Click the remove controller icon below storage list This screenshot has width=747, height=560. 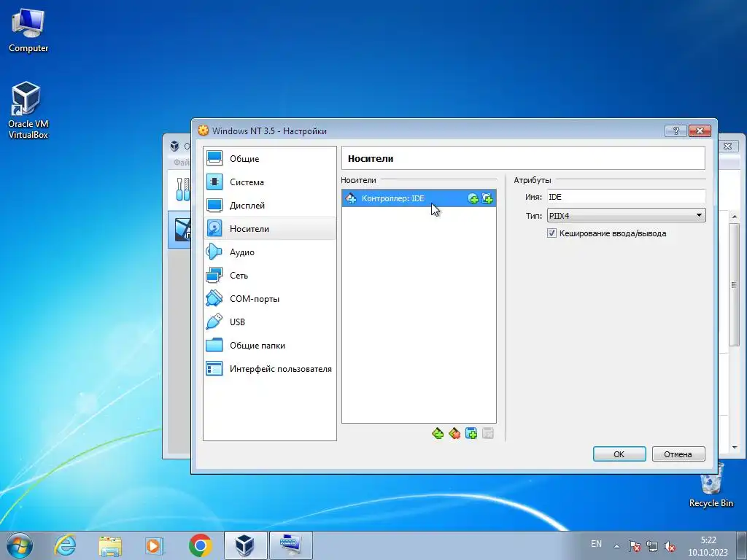pyautogui.click(x=454, y=433)
